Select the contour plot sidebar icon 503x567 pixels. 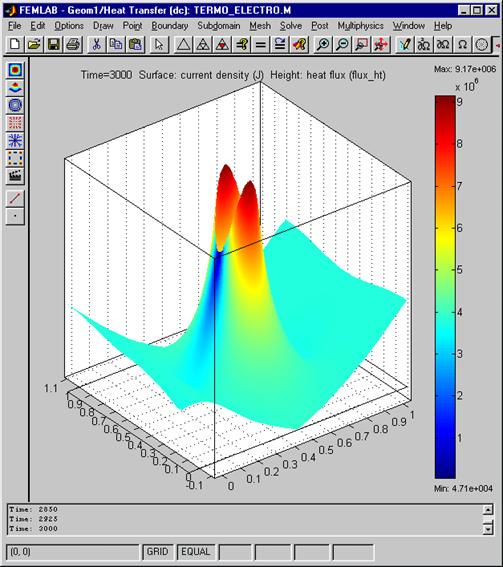click(15, 105)
